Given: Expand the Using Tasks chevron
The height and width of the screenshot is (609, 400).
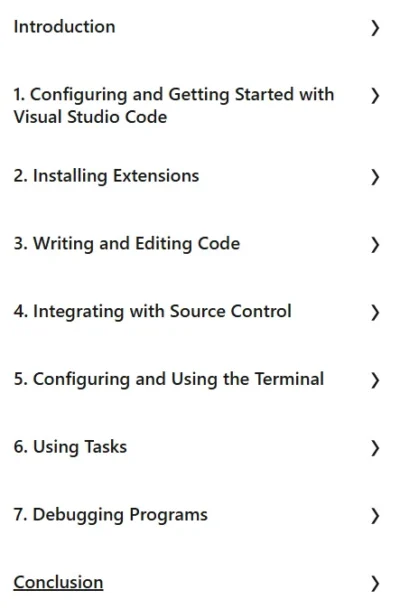Looking at the screenshot, I should coord(375,448).
